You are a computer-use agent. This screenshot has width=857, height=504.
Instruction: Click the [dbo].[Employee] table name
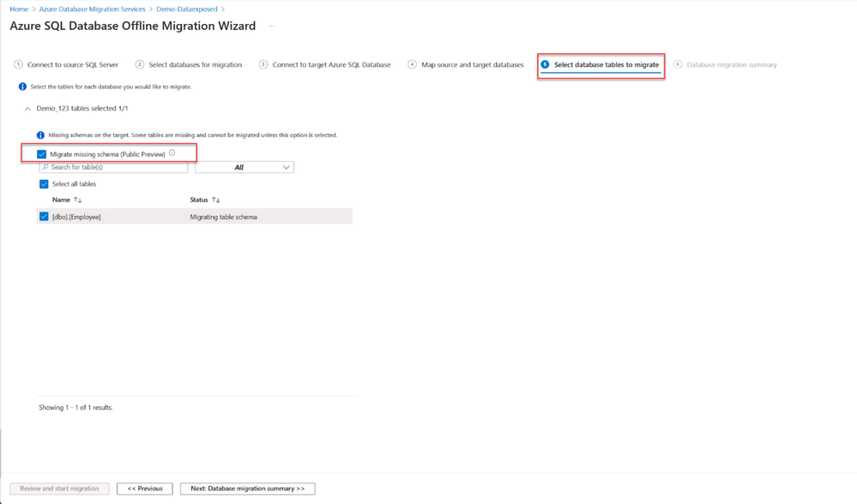click(x=76, y=217)
